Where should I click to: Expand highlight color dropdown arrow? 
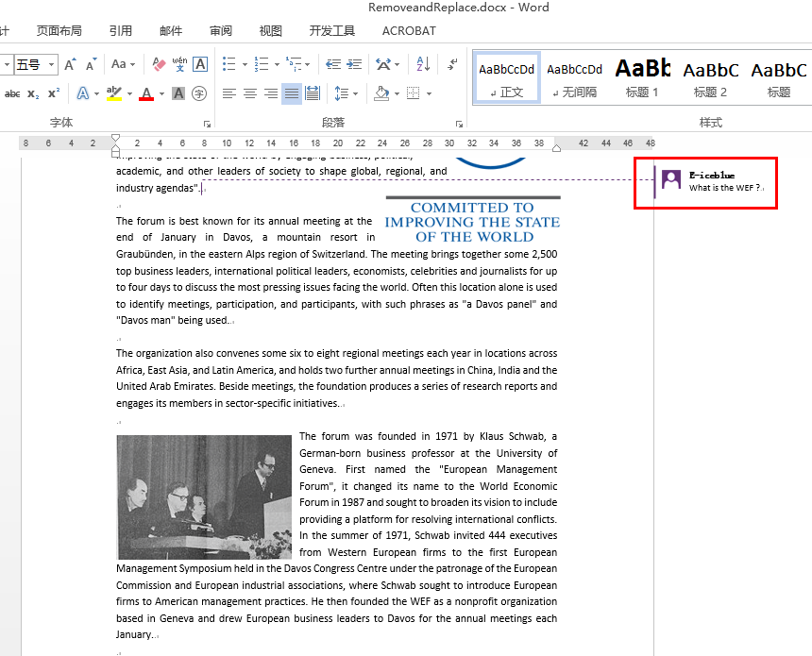coord(129,94)
